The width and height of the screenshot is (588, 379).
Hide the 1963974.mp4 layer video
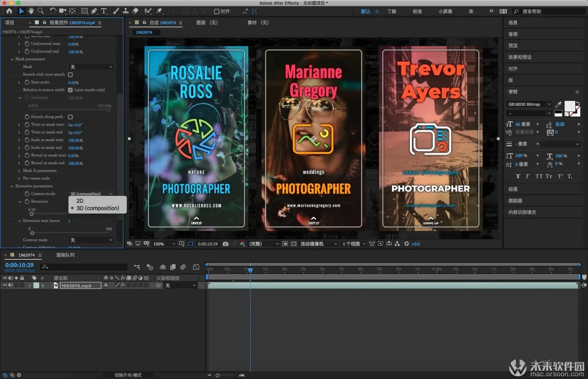(5, 286)
